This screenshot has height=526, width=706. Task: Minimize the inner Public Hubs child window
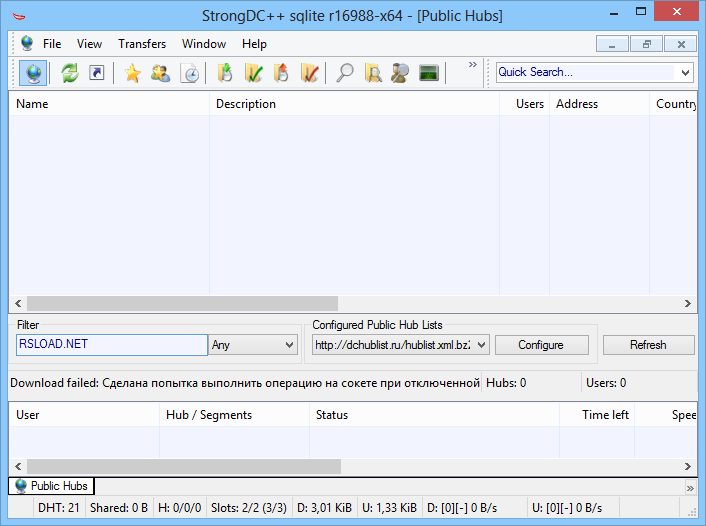coord(612,44)
